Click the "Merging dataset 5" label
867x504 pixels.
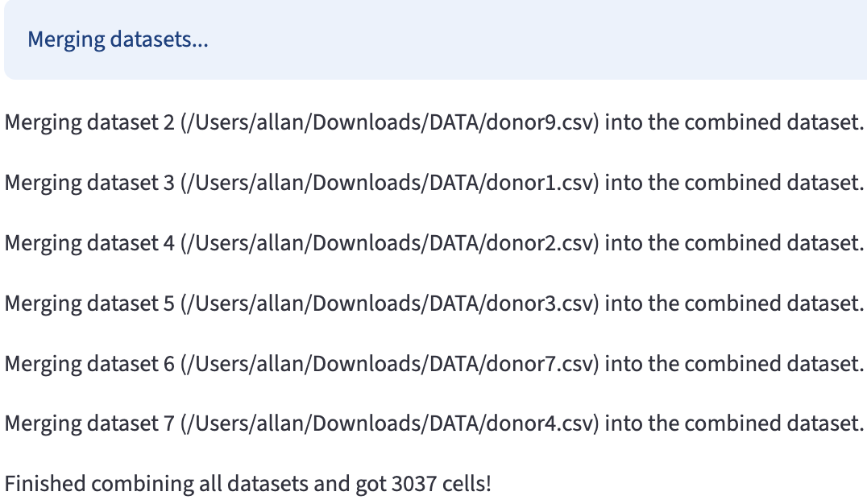89,304
